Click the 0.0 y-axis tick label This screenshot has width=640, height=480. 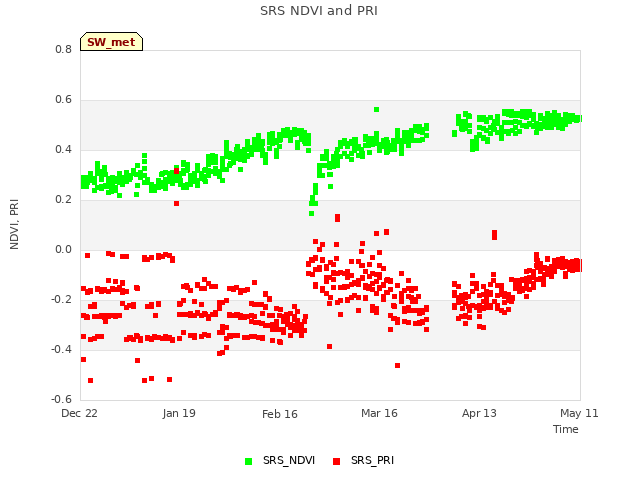click(x=63, y=249)
